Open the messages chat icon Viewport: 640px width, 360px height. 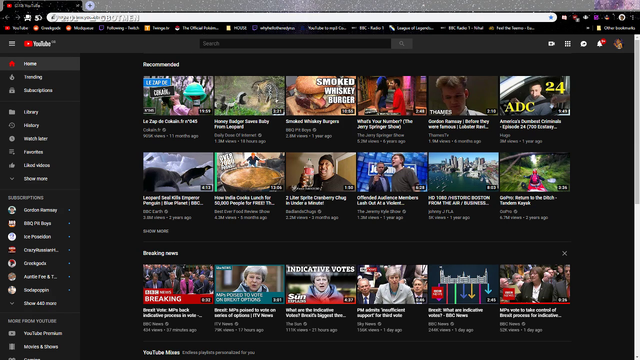point(584,44)
